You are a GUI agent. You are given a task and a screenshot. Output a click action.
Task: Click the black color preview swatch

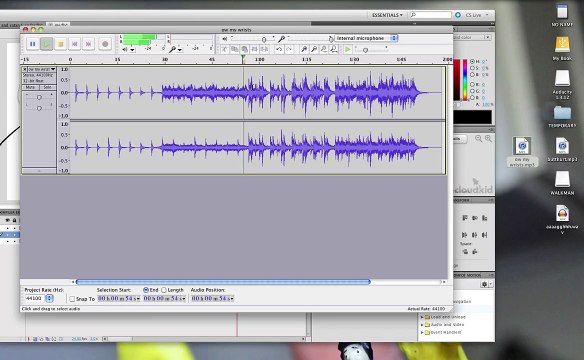click(x=472, y=117)
